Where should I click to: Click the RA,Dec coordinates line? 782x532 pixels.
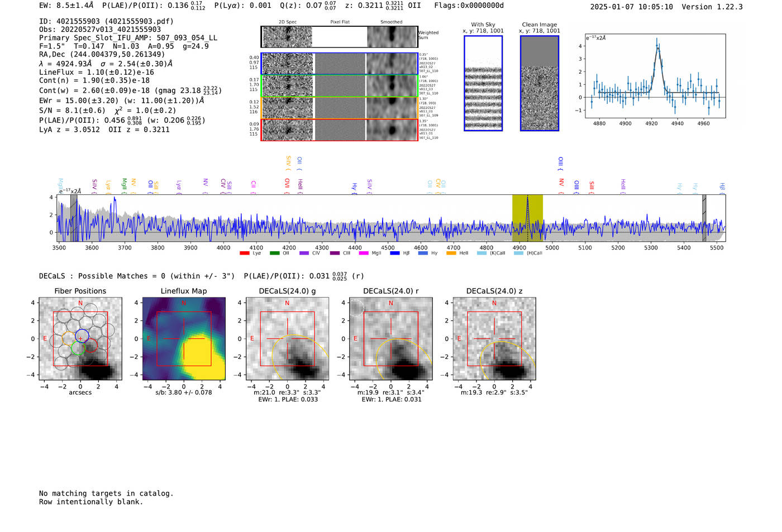[x=102, y=55]
